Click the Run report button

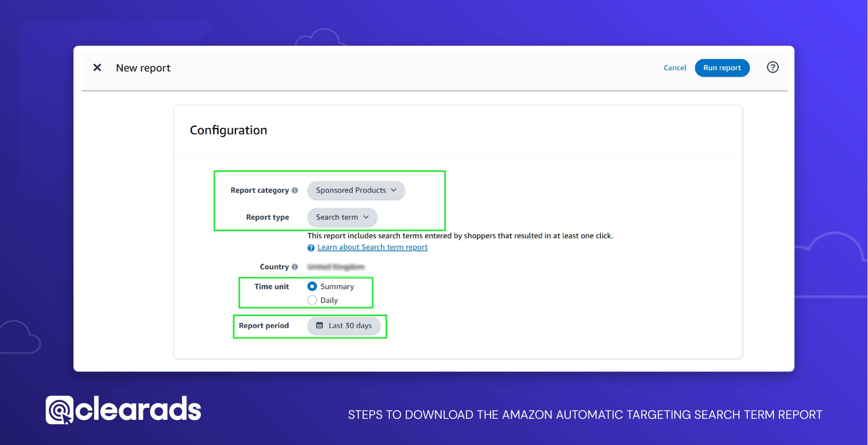(722, 68)
